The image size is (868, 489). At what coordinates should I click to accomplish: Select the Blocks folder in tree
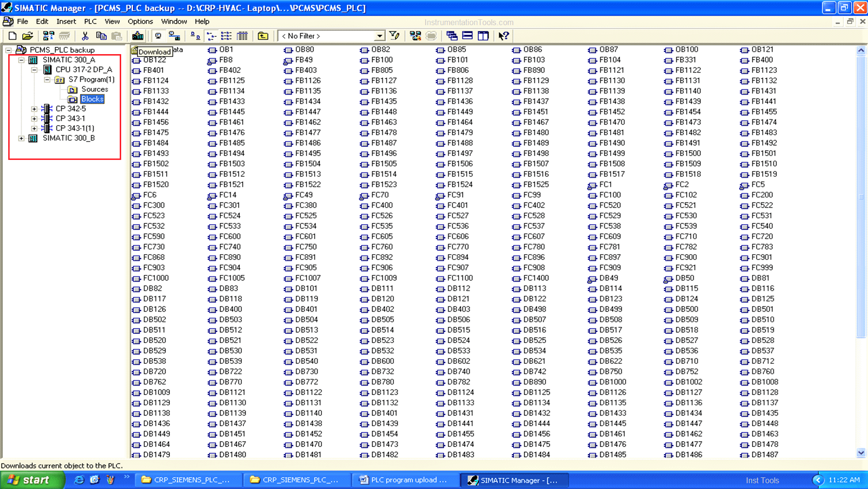coord(92,99)
